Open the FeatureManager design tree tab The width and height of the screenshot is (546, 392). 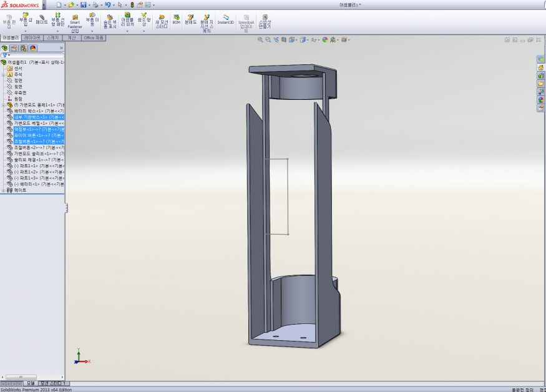(x=4, y=48)
